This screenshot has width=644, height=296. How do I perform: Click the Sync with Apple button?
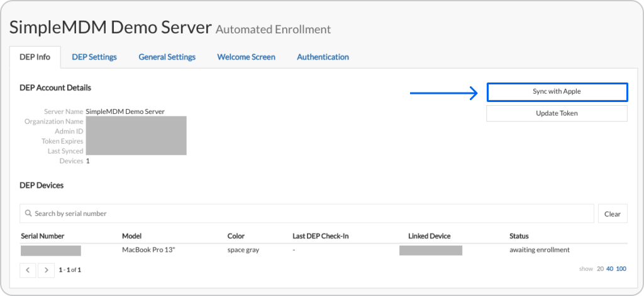557,92
